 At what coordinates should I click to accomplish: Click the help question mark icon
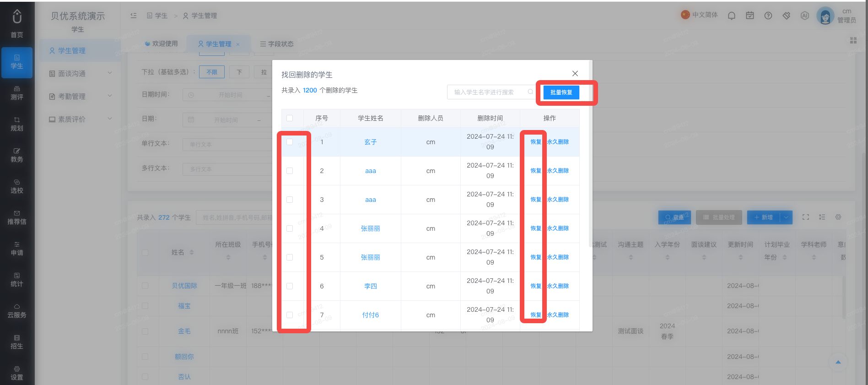coord(768,16)
